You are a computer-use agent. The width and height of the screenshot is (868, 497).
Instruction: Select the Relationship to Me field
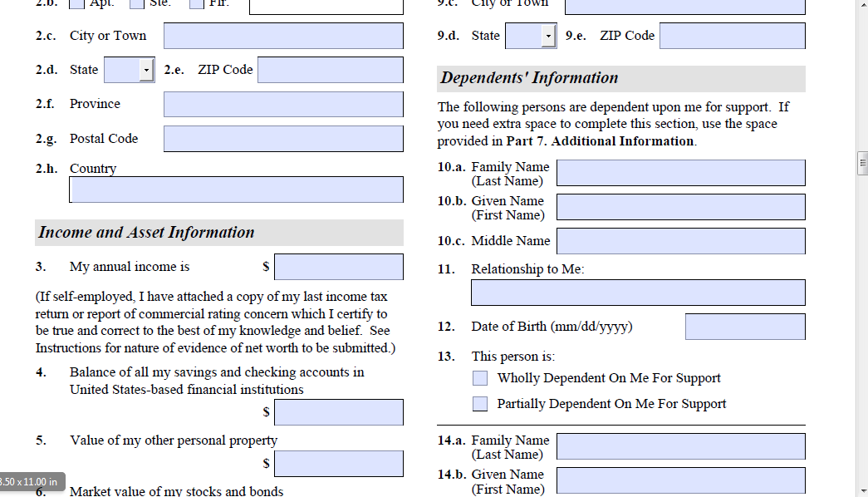pyautogui.click(x=638, y=293)
